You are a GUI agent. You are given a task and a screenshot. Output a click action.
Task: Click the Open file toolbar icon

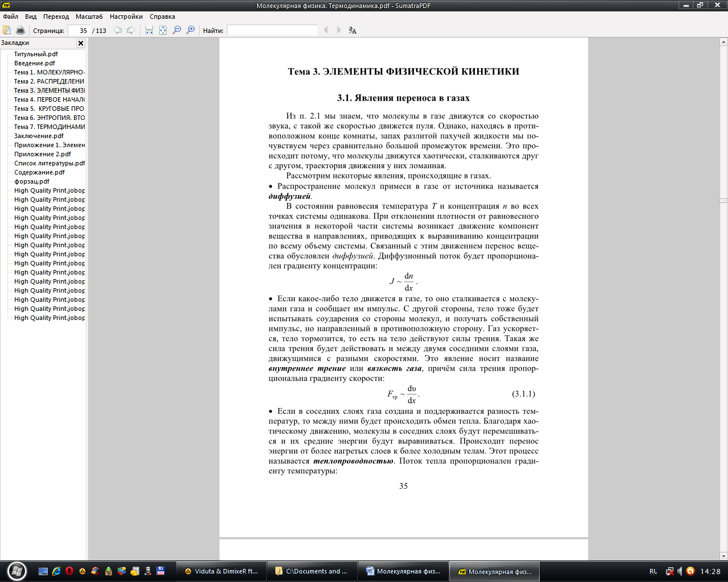click(x=7, y=30)
